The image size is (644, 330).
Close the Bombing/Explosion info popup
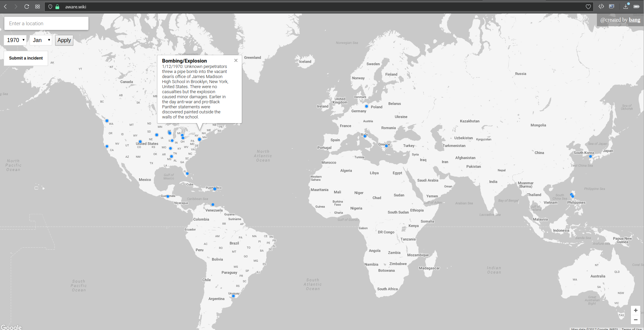[236, 60]
